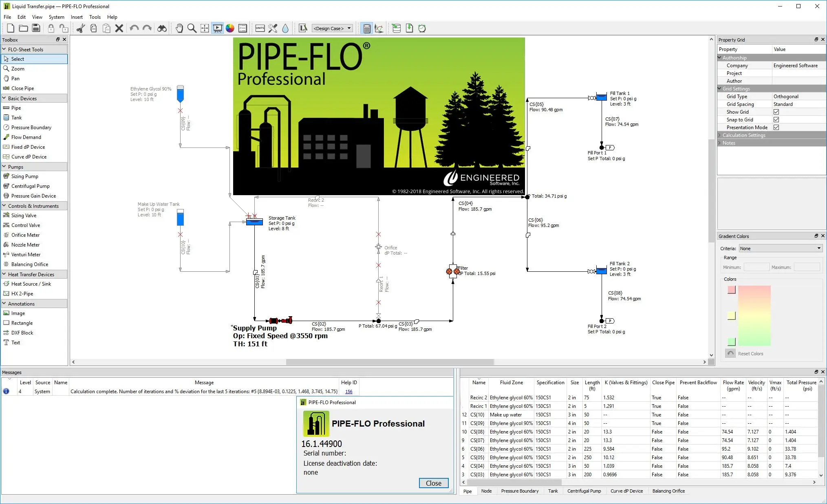Screen dimensions: 827x504
Task: Select the red gradient color swatch
Action: [x=732, y=290]
